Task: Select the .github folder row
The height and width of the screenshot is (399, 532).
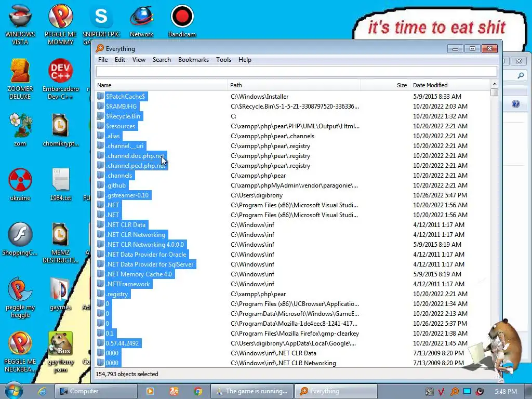Action: tap(292, 185)
